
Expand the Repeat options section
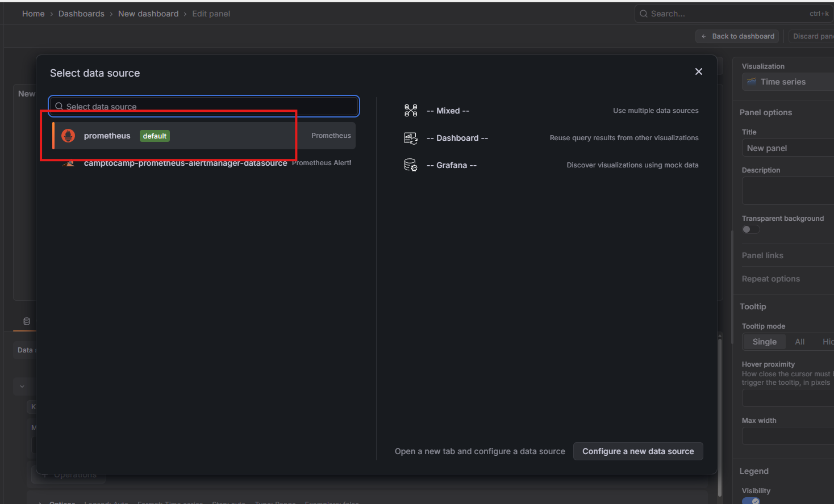(770, 279)
